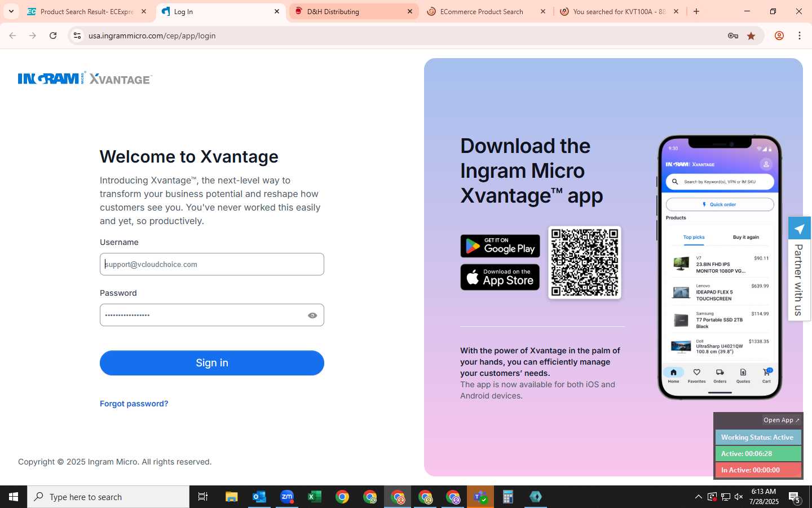This screenshot has width=812, height=508.
Task: Click the QR code image
Action: coord(585,262)
